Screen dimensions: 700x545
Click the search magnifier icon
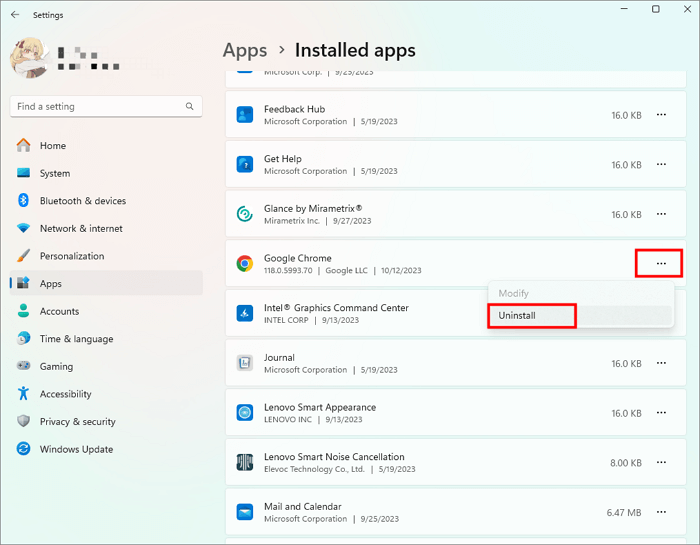pyautogui.click(x=189, y=106)
